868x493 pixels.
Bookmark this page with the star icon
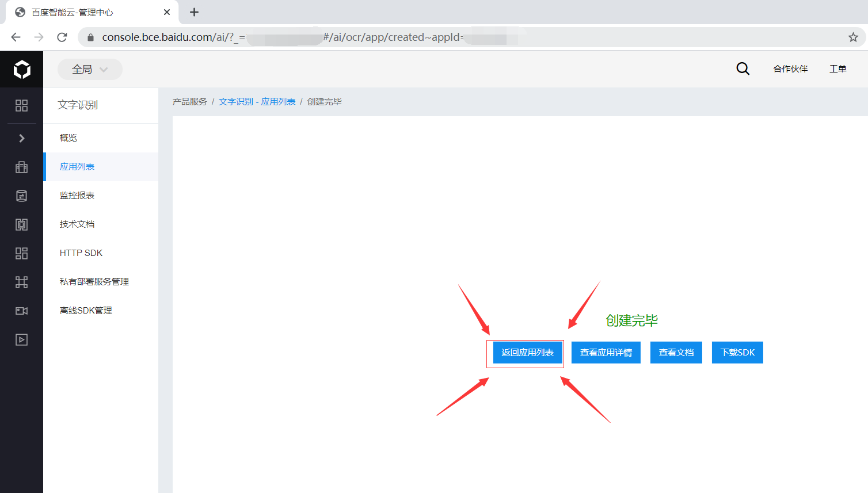(x=853, y=37)
